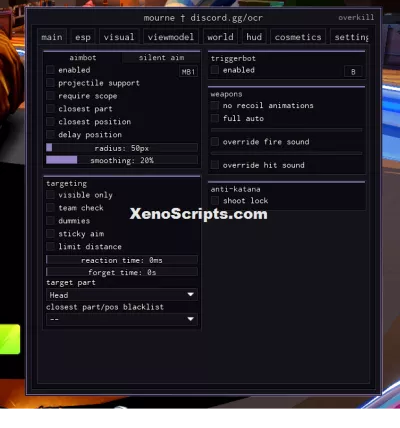Open the settings tab
The height and width of the screenshot is (428, 400).
pos(350,37)
